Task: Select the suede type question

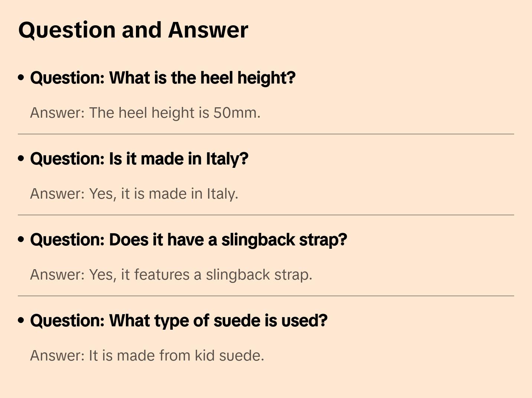Action: point(179,321)
